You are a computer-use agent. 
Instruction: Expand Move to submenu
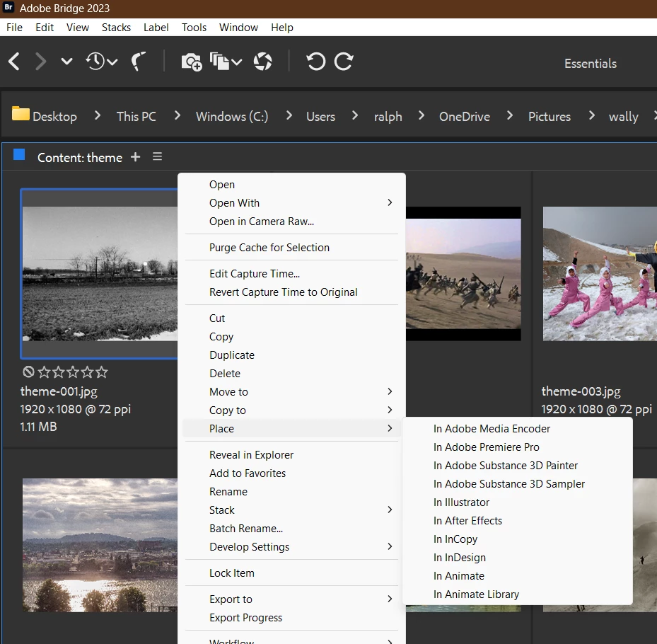[x=291, y=391]
